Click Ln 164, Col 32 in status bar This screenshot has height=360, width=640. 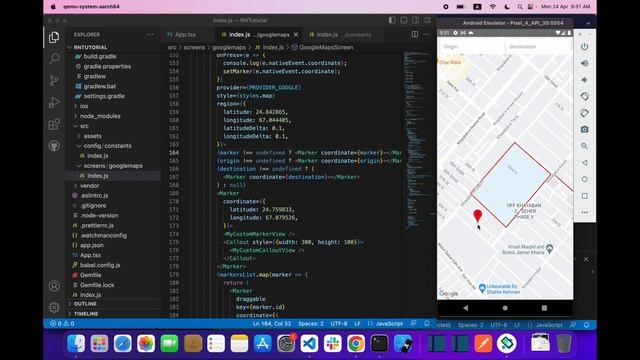click(272, 324)
